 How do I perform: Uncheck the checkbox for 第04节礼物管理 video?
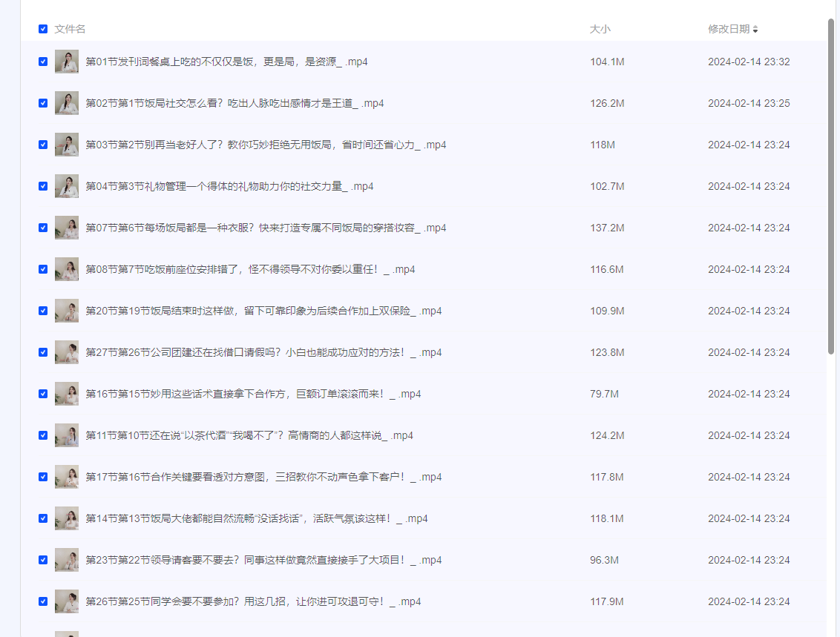tap(43, 186)
